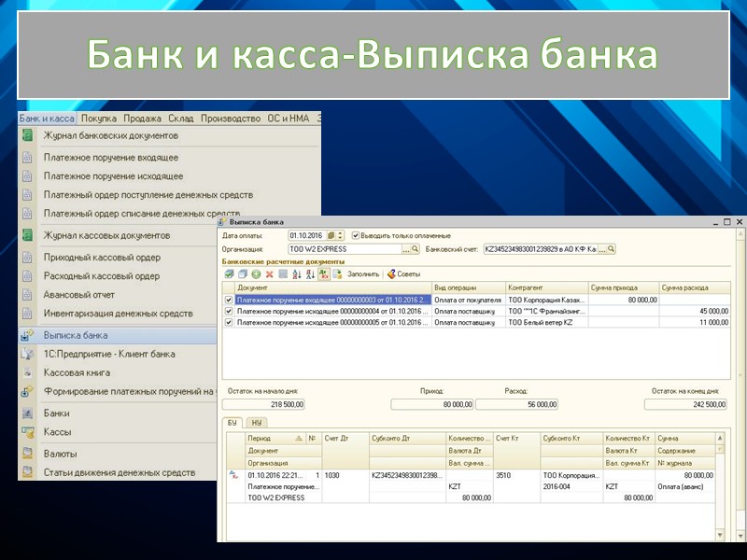Click the Валюты icon in the menu
The height and width of the screenshot is (560, 747).
(28, 454)
